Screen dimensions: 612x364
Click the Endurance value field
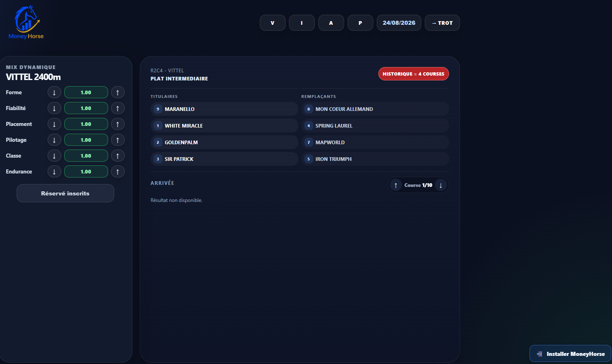pos(86,171)
